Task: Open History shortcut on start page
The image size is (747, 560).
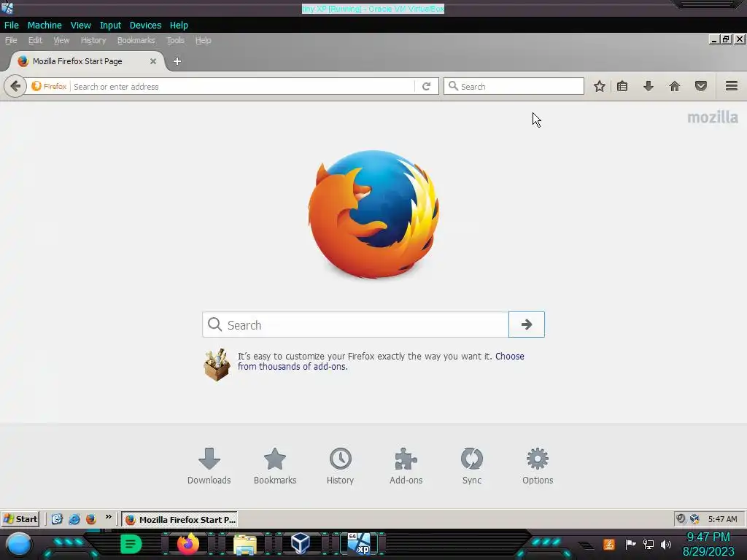Action: tap(340, 466)
